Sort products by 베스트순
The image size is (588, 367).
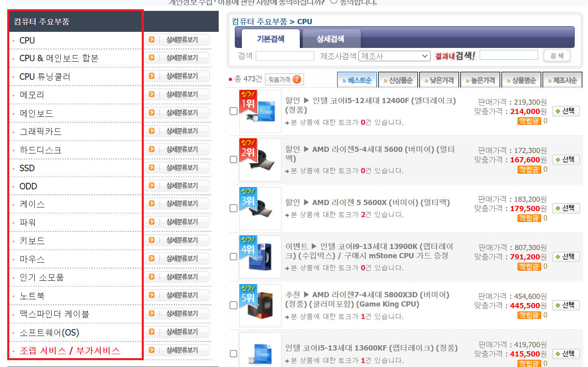pyautogui.click(x=357, y=80)
